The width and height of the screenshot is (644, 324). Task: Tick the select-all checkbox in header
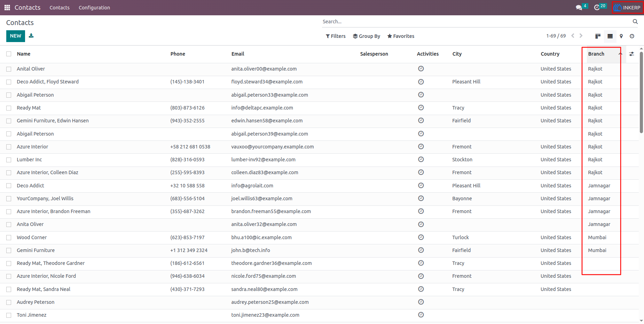pos(9,54)
